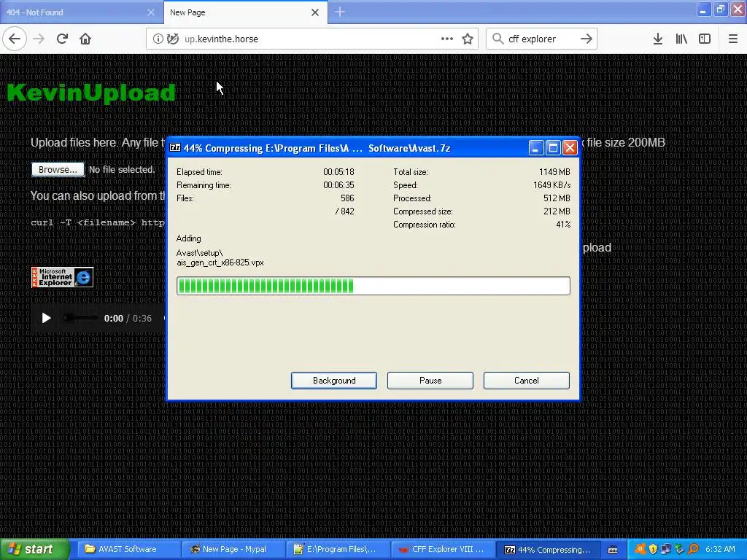The height and width of the screenshot is (560, 747).
Task: Play the audio player
Action: [46, 318]
